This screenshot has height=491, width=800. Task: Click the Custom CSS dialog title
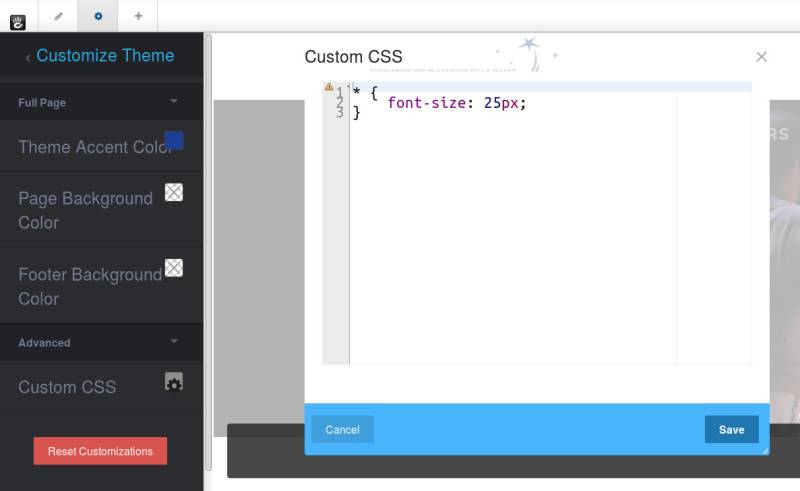354,57
